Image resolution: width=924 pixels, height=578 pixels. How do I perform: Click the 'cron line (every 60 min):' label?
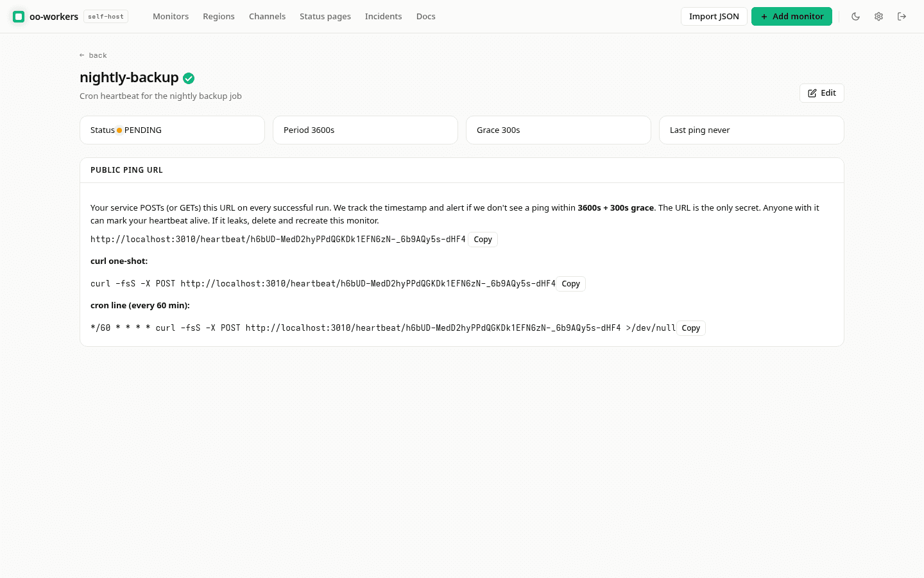coord(140,306)
